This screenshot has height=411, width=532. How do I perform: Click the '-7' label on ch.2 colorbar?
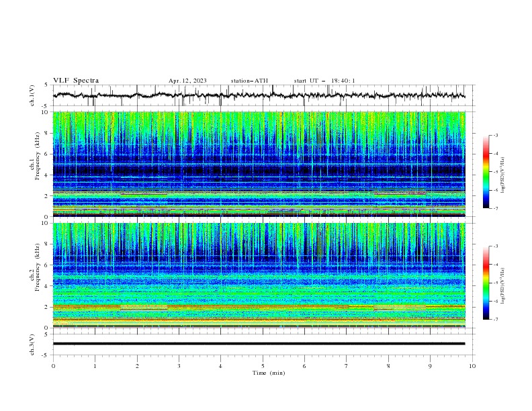pyautogui.click(x=495, y=319)
